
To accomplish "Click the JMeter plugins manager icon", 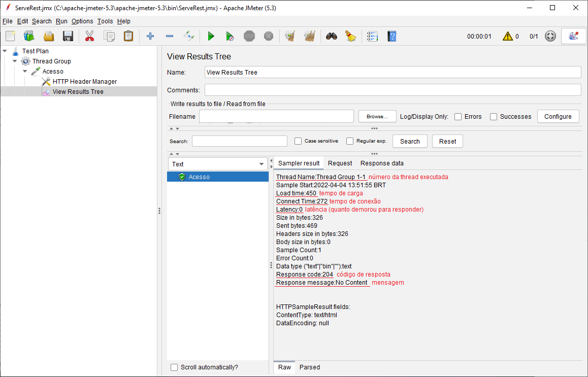I will click(573, 37).
